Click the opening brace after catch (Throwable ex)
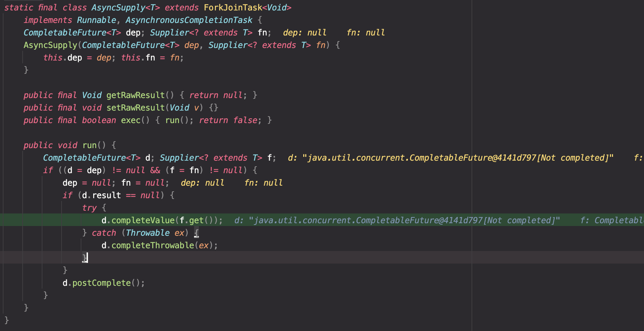The width and height of the screenshot is (644, 331). point(196,233)
